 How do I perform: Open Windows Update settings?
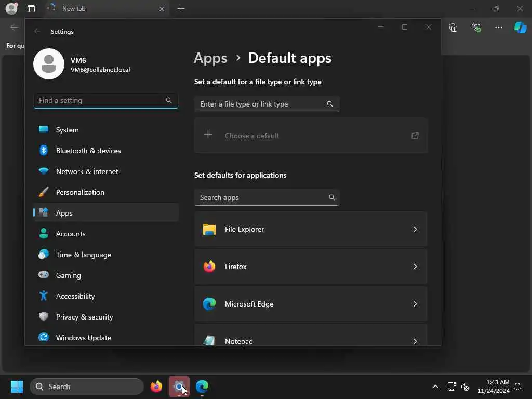(x=106, y=338)
